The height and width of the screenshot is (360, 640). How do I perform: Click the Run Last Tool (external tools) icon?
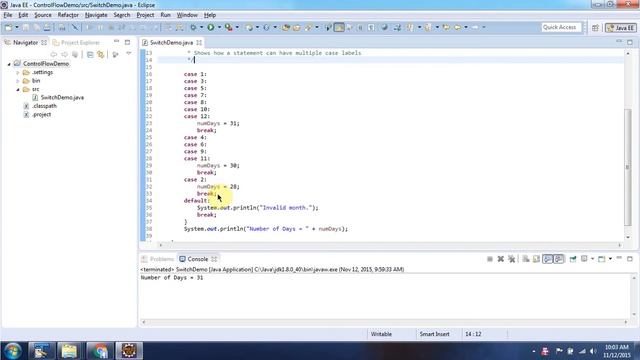point(229,27)
